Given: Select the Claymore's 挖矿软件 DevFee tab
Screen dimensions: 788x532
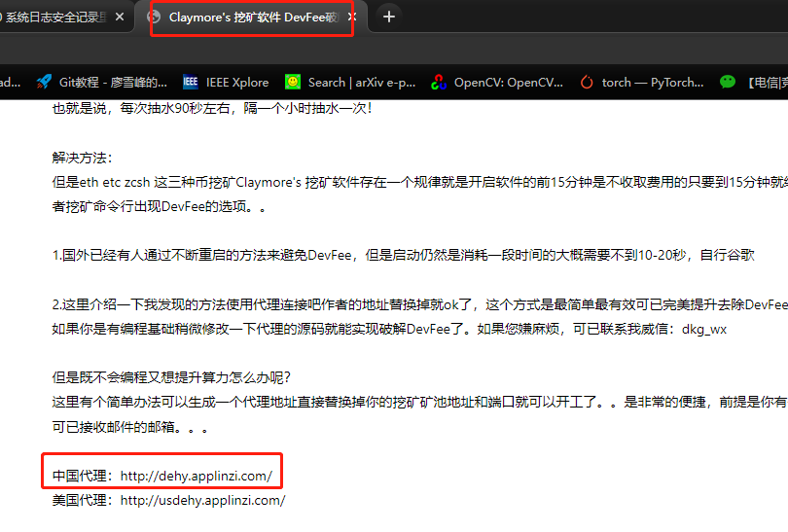Looking at the screenshot, I should (253, 18).
